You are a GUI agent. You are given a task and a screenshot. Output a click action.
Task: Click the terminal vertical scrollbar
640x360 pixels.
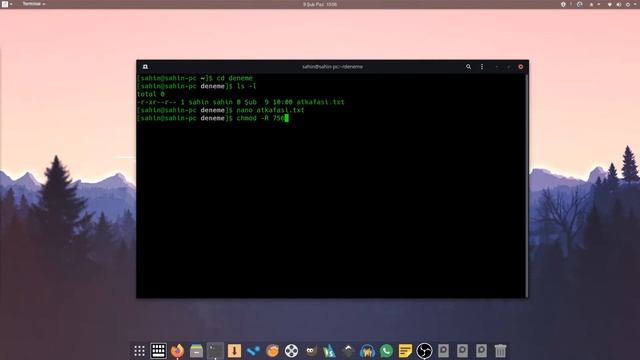(527, 186)
